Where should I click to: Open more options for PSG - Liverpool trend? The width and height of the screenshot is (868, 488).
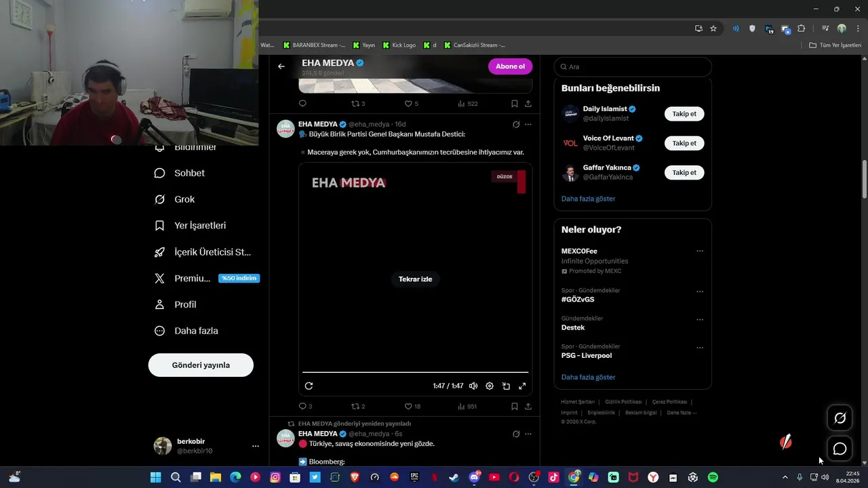(700, 348)
